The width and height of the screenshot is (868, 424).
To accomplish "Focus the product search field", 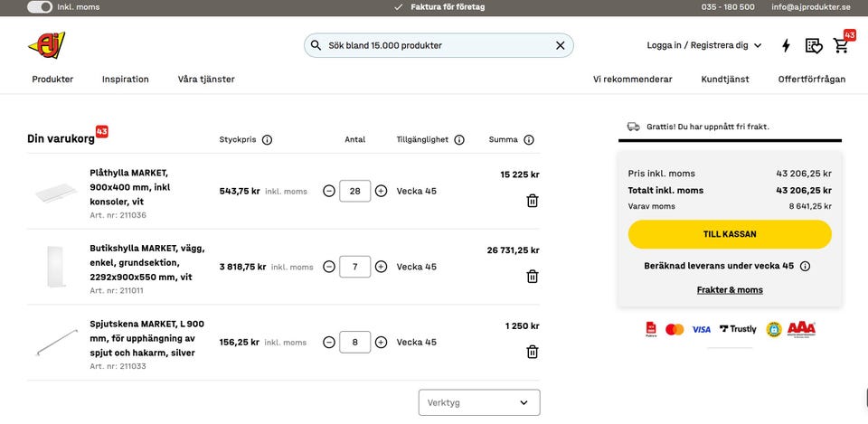I will point(439,45).
